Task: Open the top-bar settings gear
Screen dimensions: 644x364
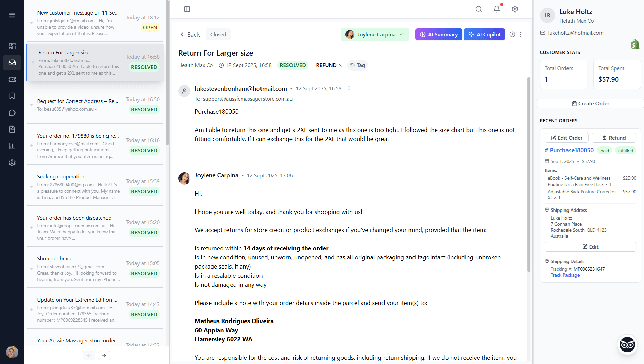Action: [x=515, y=9]
